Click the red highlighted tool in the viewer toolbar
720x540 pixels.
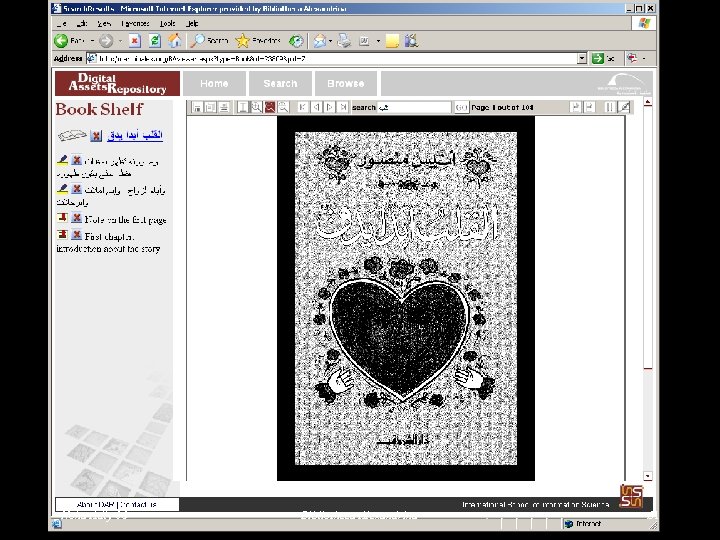pos(270,107)
